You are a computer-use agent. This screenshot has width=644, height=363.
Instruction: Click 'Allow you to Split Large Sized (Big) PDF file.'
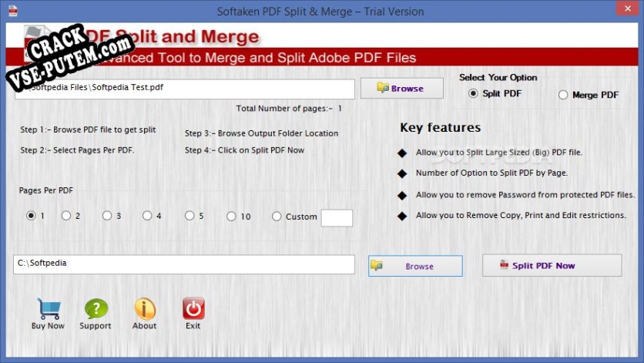click(x=499, y=152)
